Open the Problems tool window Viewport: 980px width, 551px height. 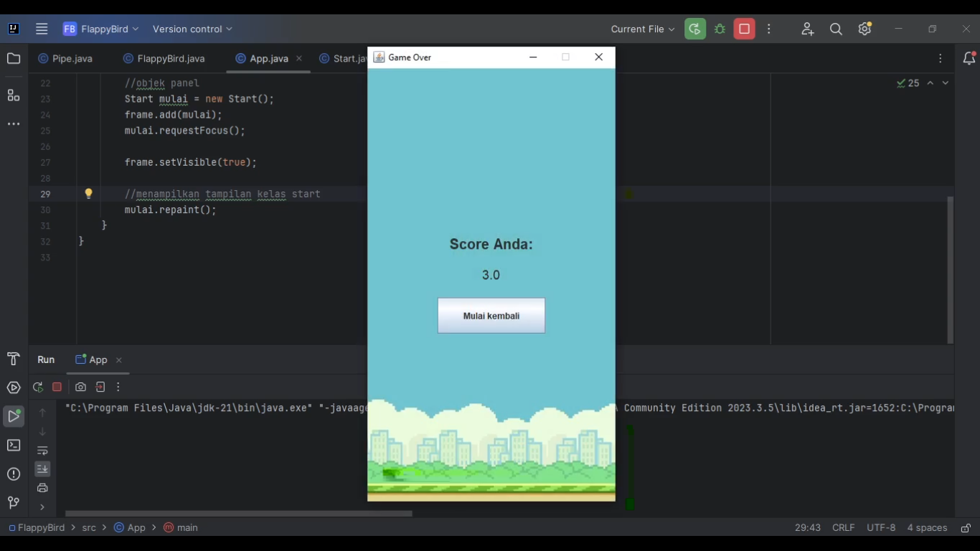point(14,474)
